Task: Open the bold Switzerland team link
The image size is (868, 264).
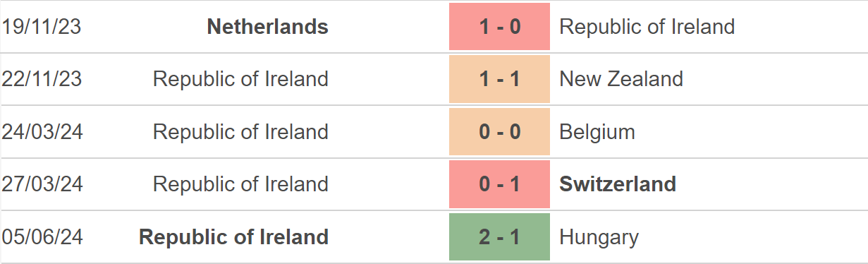Action: point(618,184)
